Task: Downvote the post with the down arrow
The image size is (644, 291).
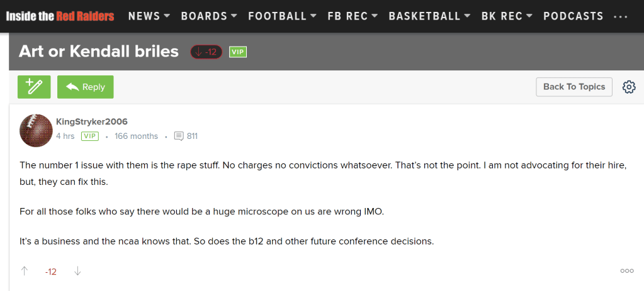Action: point(77,271)
